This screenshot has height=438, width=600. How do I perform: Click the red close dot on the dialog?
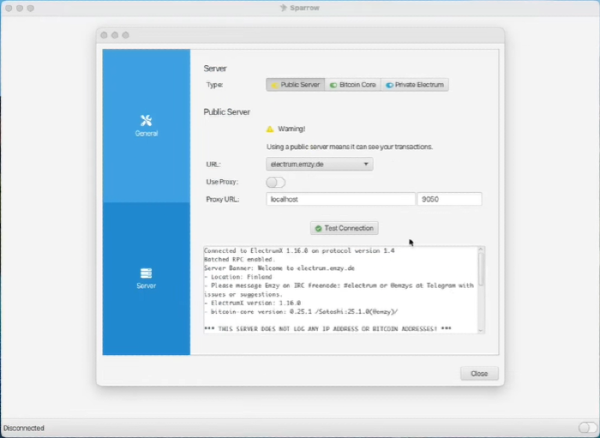click(105, 34)
